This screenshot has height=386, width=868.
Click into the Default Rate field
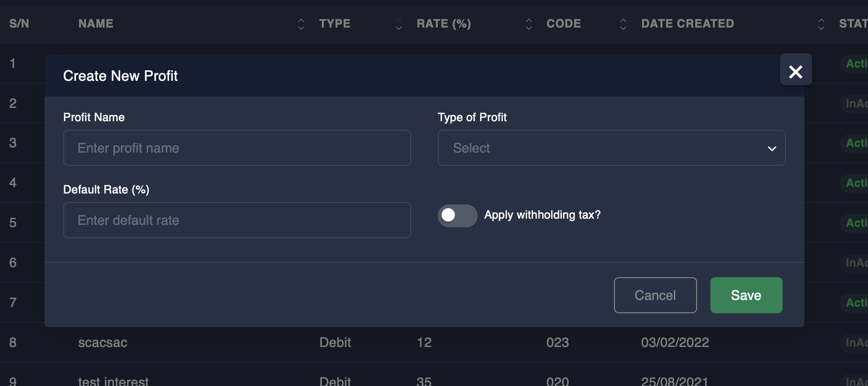click(237, 220)
